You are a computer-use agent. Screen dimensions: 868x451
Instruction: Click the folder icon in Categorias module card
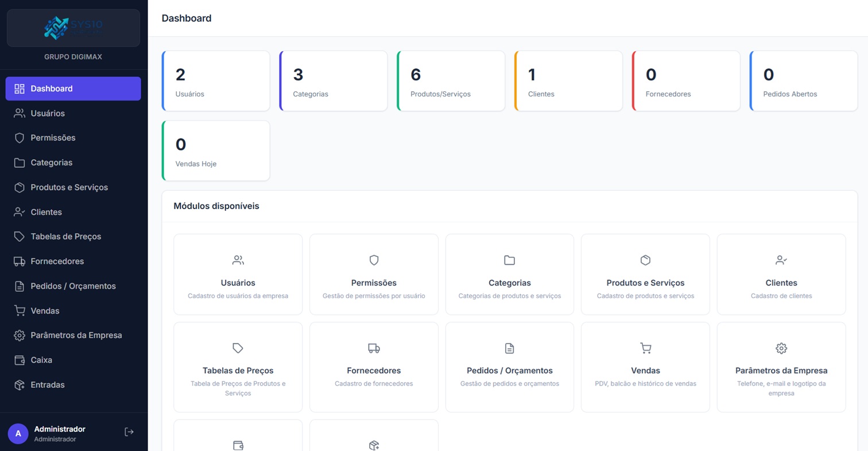[x=510, y=260]
